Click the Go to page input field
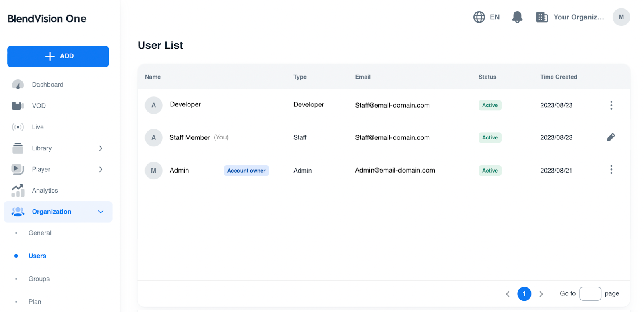This screenshot has height=312, width=644. [x=590, y=294]
